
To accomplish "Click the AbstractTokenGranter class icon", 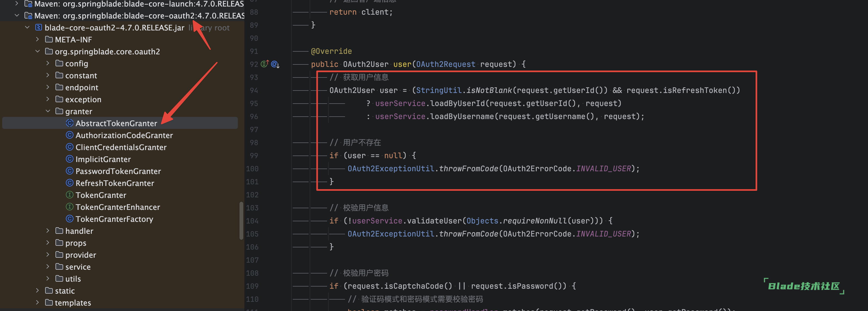I will click(x=69, y=123).
